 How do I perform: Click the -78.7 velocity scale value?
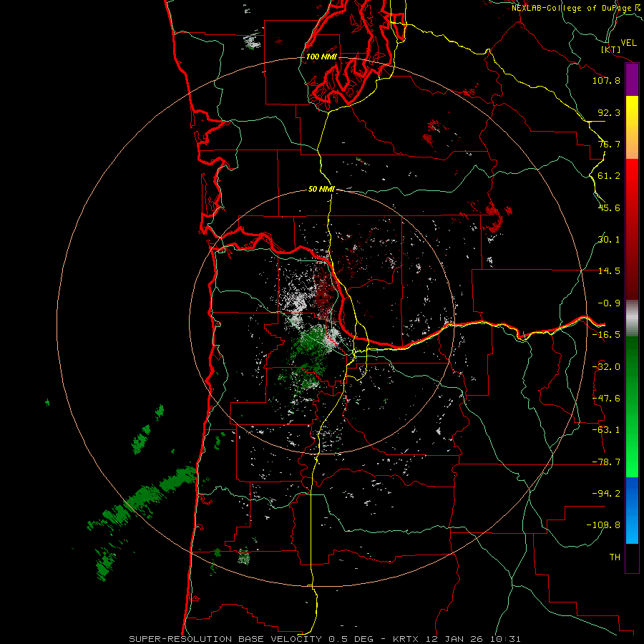click(606, 462)
